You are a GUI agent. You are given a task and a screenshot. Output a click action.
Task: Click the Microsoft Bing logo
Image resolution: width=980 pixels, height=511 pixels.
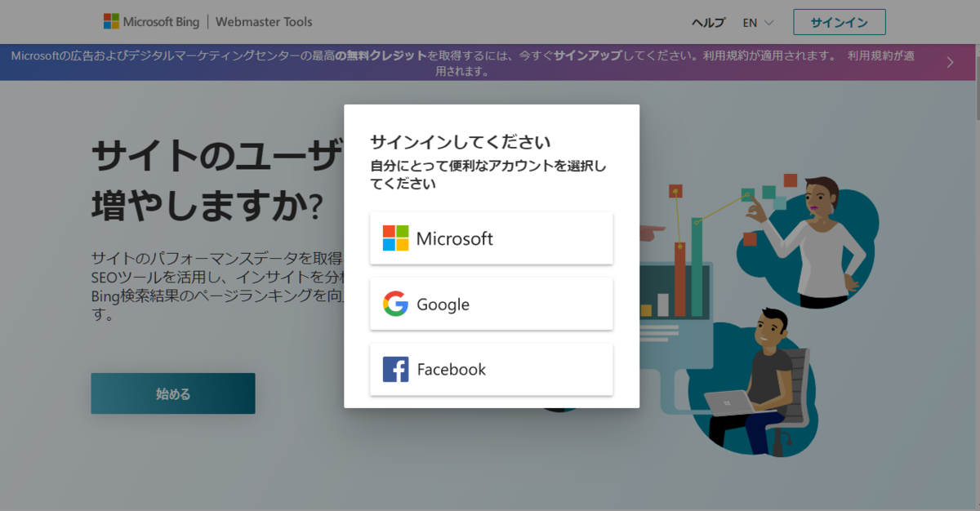pos(150,22)
